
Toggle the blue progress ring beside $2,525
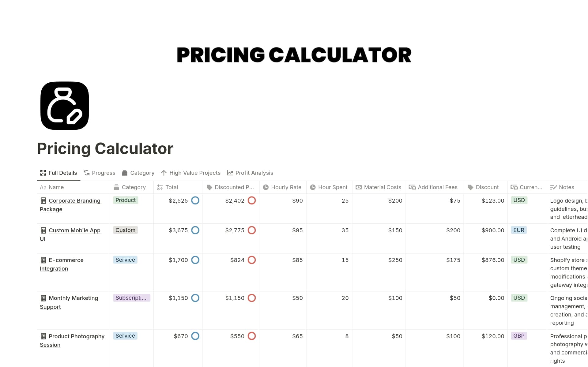[195, 200]
